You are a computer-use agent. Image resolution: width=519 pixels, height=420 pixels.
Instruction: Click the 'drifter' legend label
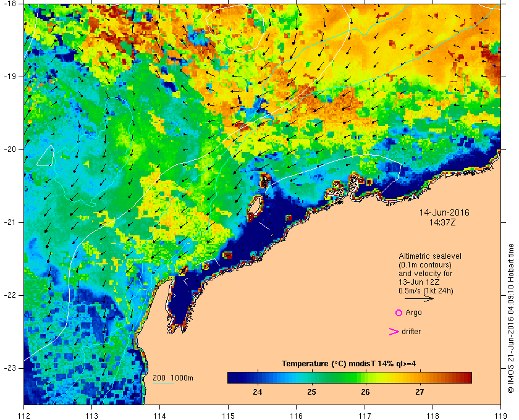[411, 332]
